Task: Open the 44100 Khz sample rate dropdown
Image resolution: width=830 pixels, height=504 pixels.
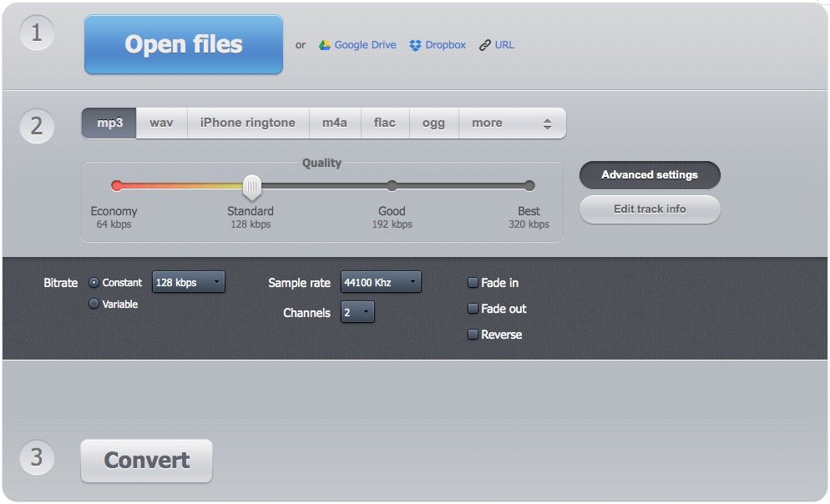Action: tap(381, 282)
